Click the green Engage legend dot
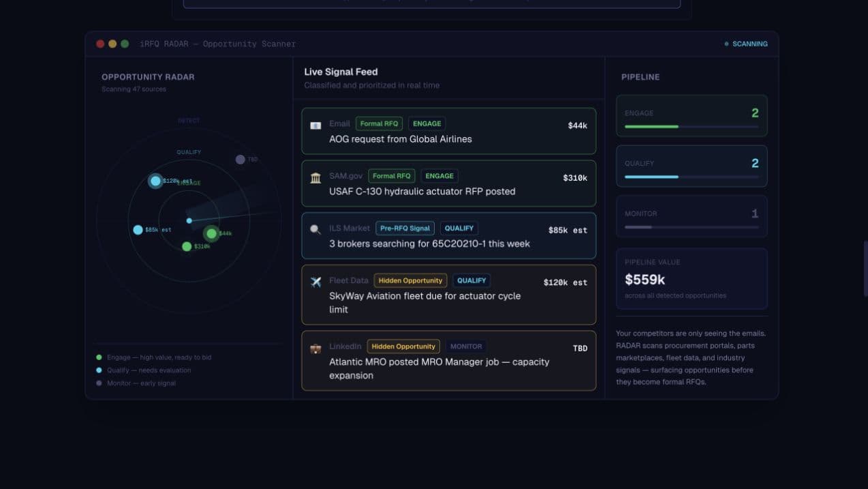868x489 pixels. 99,357
